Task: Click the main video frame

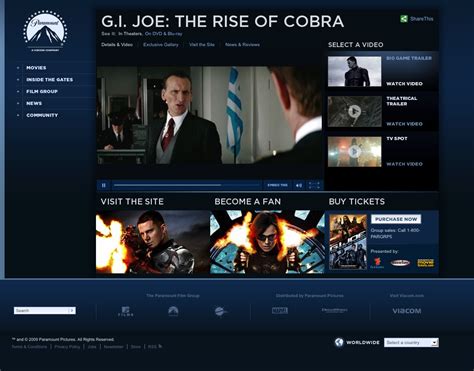Action: (x=210, y=115)
